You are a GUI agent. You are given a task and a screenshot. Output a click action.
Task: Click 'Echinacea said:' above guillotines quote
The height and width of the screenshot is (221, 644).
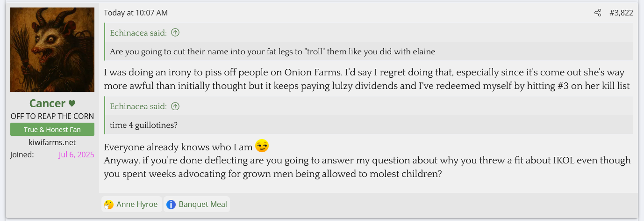click(x=138, y=106)
